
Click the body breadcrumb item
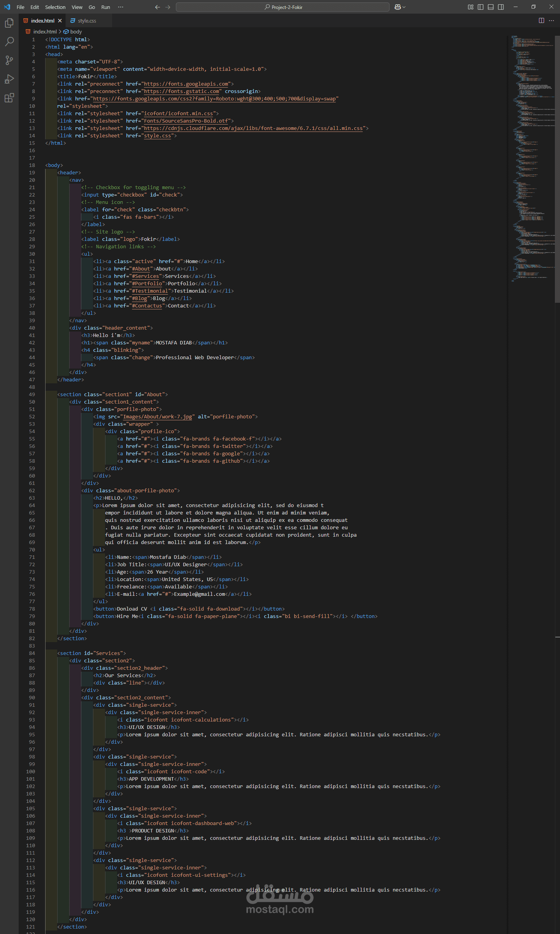(75, 32)
